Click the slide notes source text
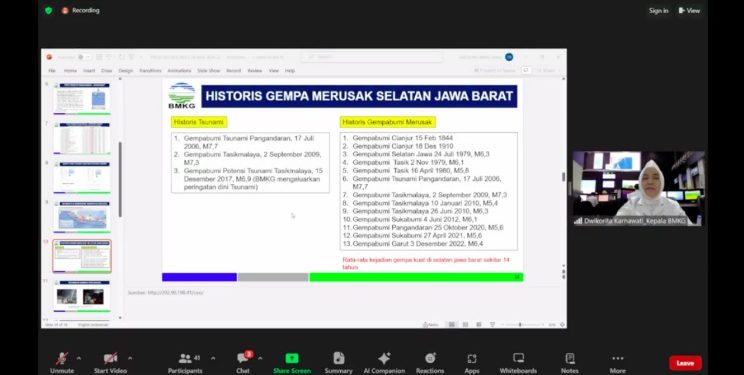The height and width of the screenshot is (375, 744). point(166,292)
